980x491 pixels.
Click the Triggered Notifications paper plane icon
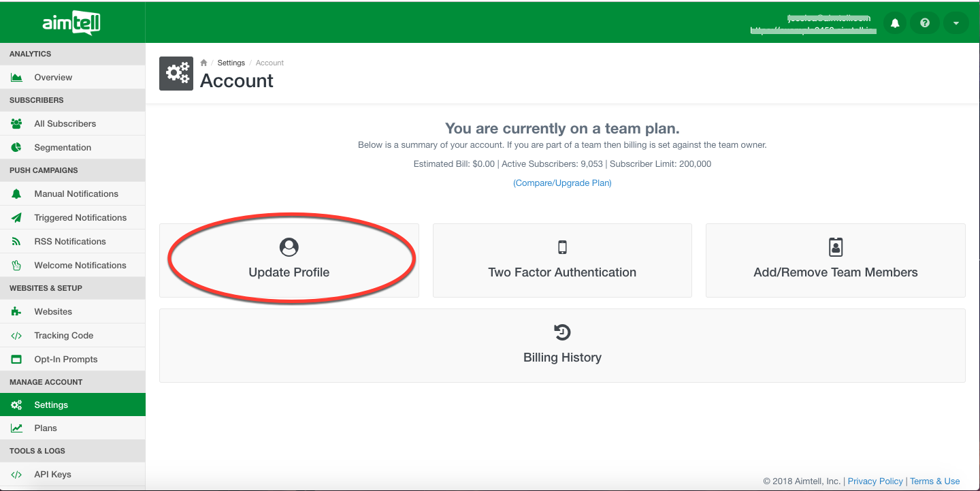[17, 218]
